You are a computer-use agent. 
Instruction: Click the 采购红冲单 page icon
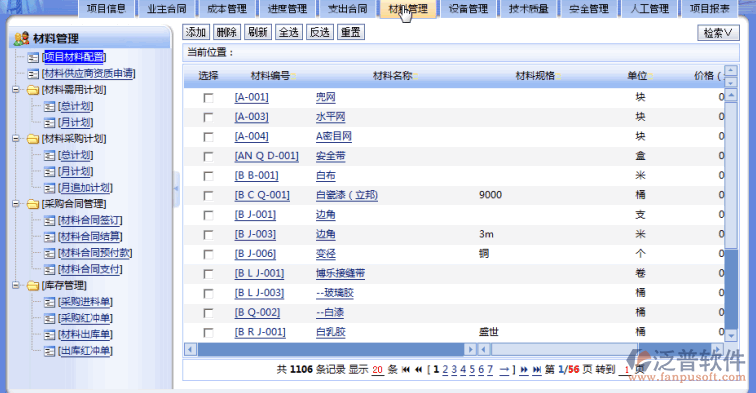(49, 319)
